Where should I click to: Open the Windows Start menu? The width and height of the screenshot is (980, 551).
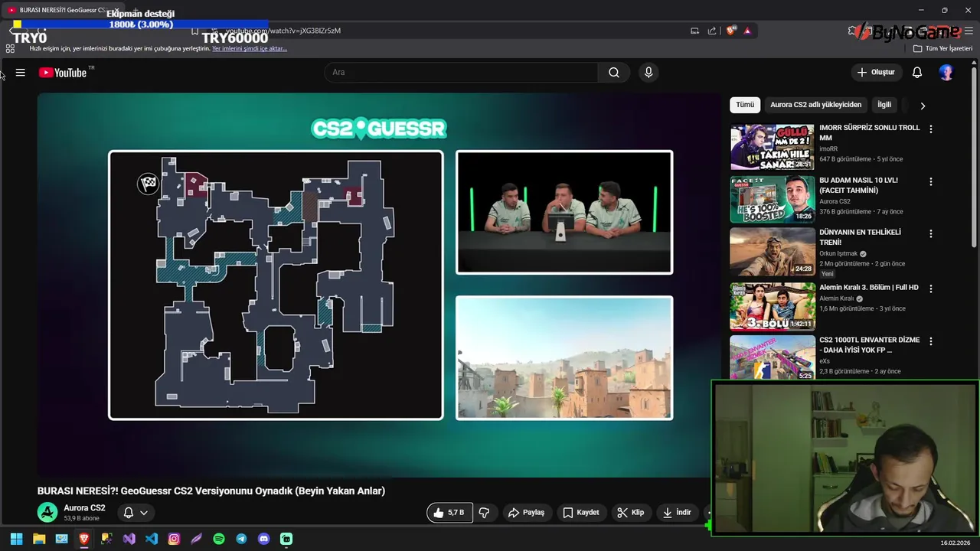click(16, 539)
